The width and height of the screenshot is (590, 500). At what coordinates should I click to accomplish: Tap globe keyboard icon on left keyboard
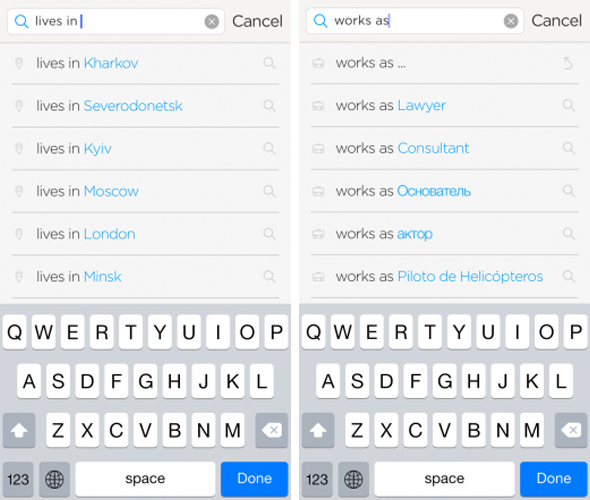click(x=55, y=479)
